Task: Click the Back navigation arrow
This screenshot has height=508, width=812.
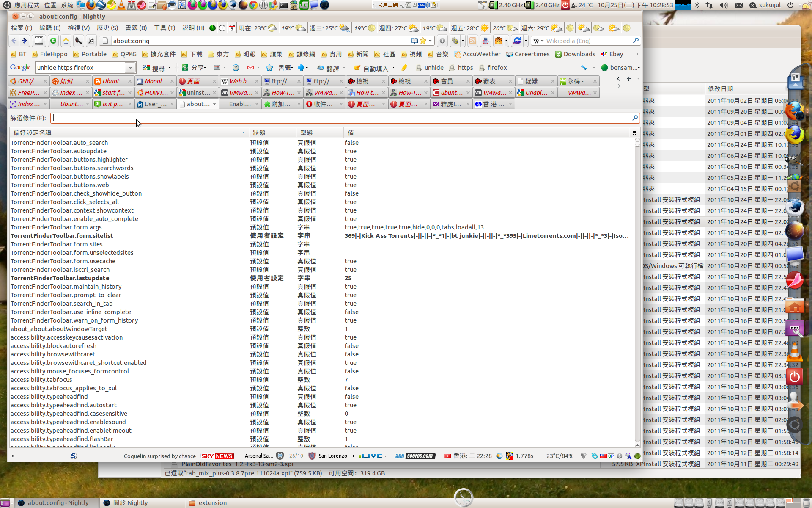Action: [x=14, y=41]
